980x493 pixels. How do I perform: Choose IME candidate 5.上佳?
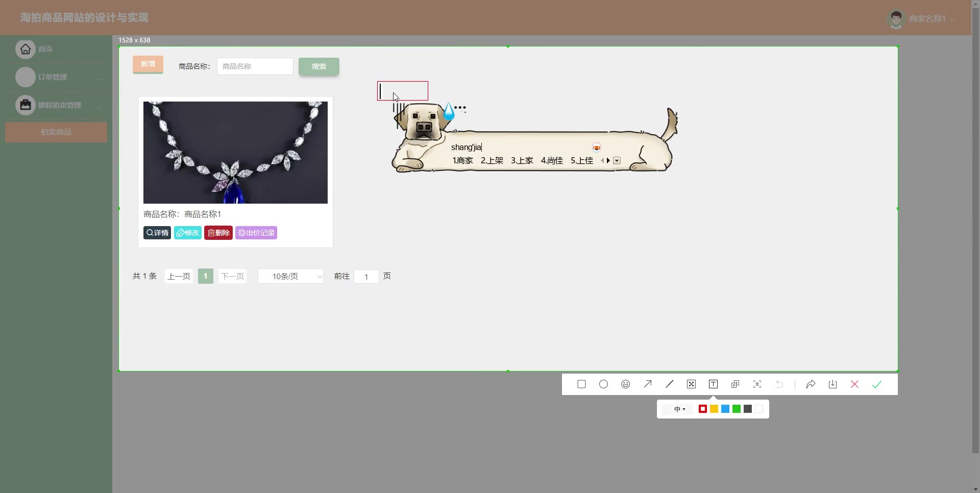point(582,161)
